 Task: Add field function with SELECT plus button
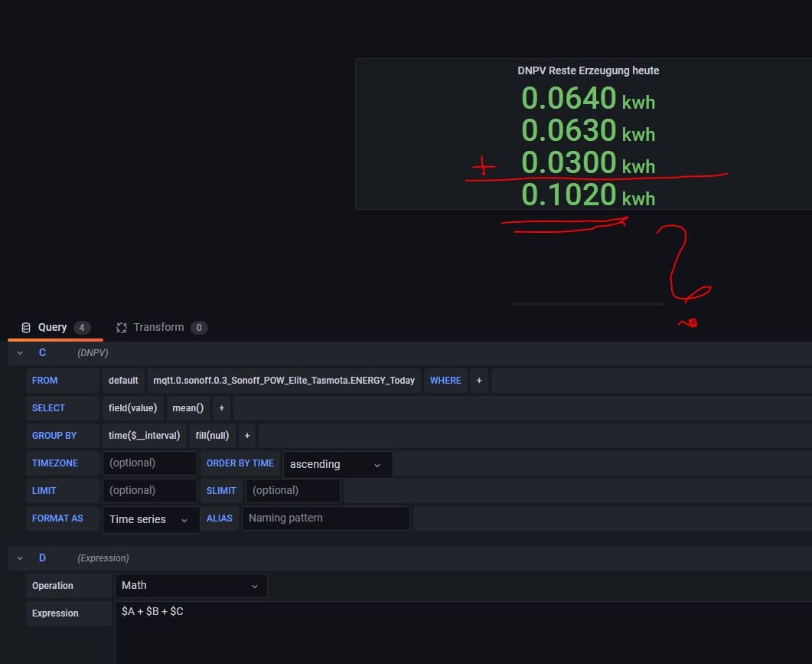[222, 408]
